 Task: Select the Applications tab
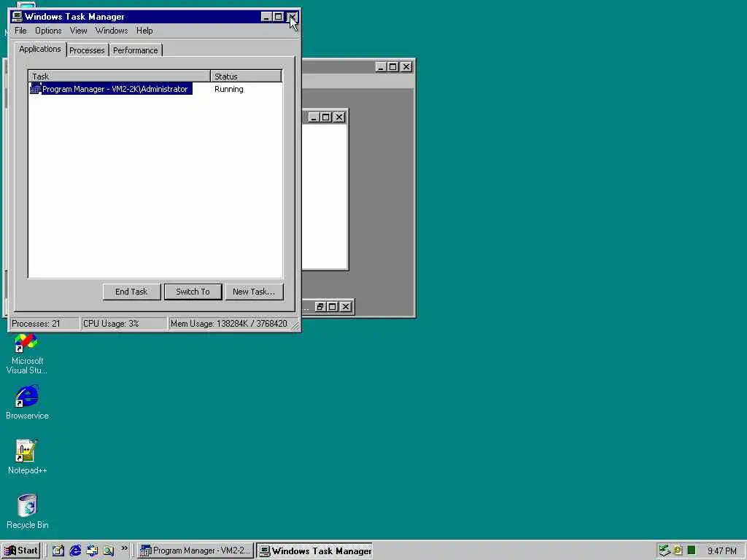coord(40,49)
